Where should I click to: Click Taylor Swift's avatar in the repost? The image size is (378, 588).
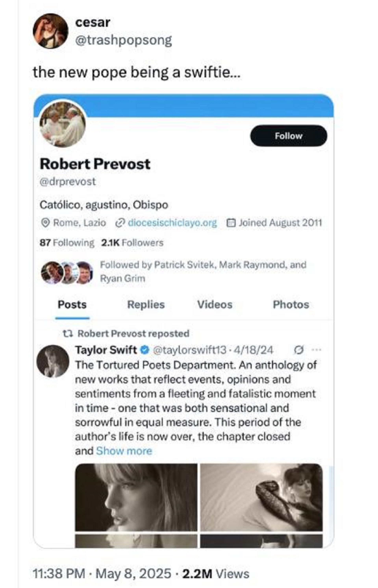tap(53, 361)
